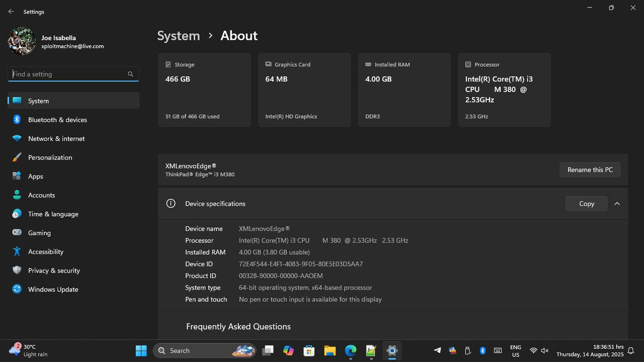Viewport: 644px width, 362px height.
Task: Focus the Find a setting search box
Action: pos(73,74)
